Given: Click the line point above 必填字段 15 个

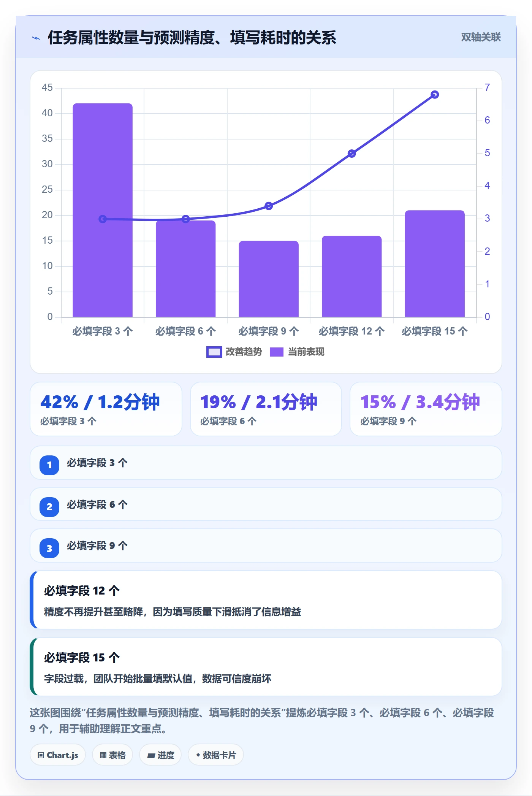Looking at the screenshot, I should 435,95.
